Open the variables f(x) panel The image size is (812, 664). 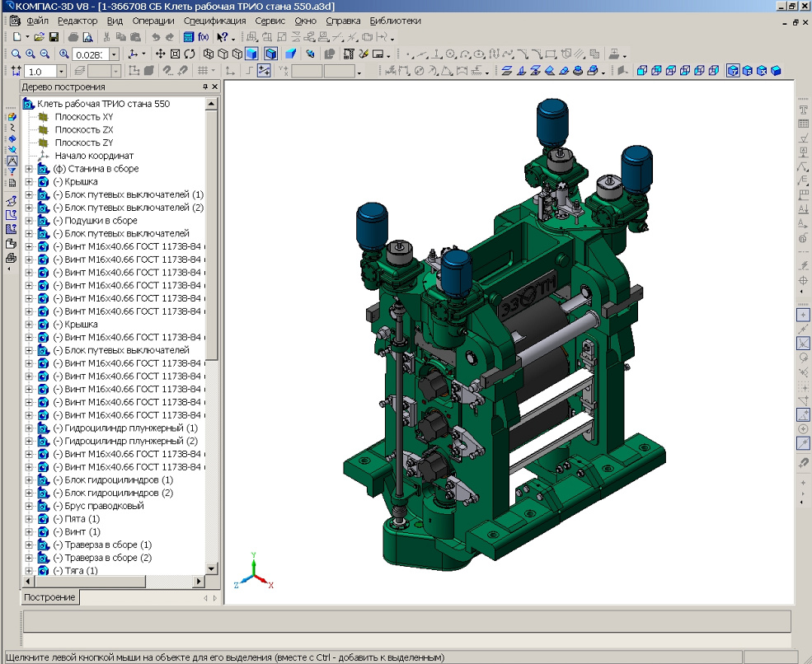[x=203, y=37]
